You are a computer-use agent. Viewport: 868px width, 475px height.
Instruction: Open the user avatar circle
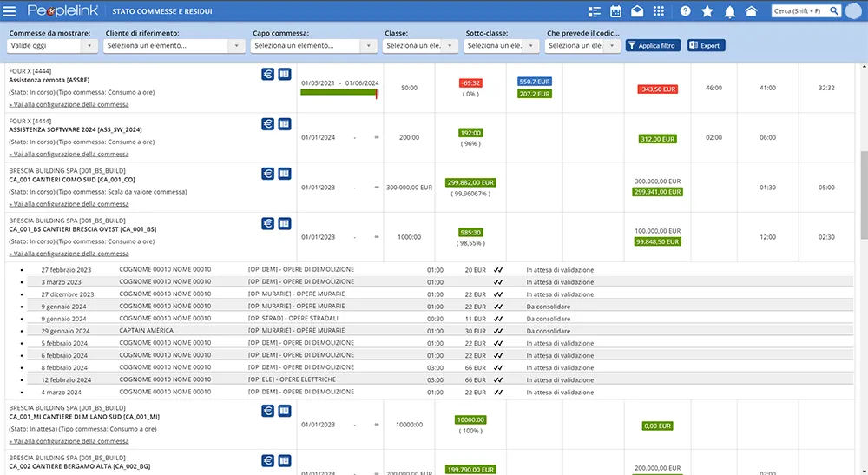853,11
